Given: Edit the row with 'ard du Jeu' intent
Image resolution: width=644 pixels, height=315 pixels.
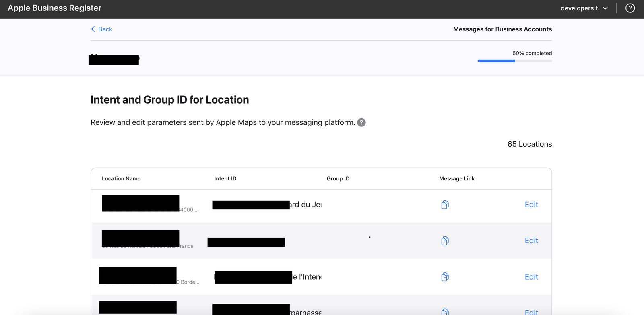Looking at the screenshot, I should point(531,205).
